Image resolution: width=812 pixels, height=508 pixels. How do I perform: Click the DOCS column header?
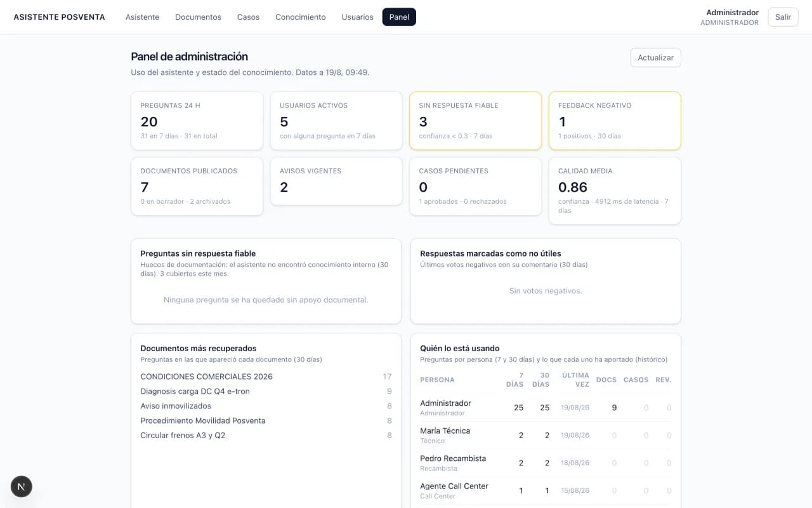coord(606,380)
